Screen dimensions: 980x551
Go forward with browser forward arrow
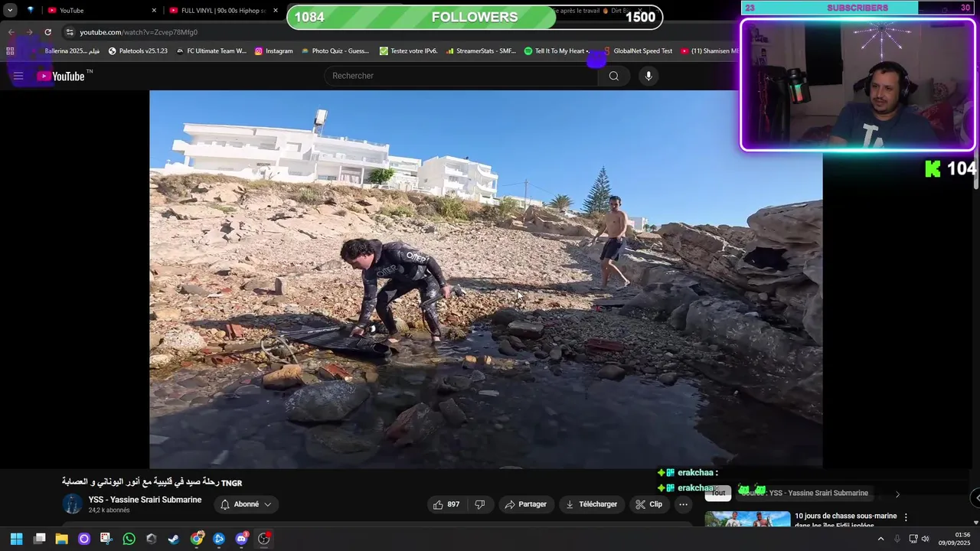pyautogui.click(x=29, y=32)
